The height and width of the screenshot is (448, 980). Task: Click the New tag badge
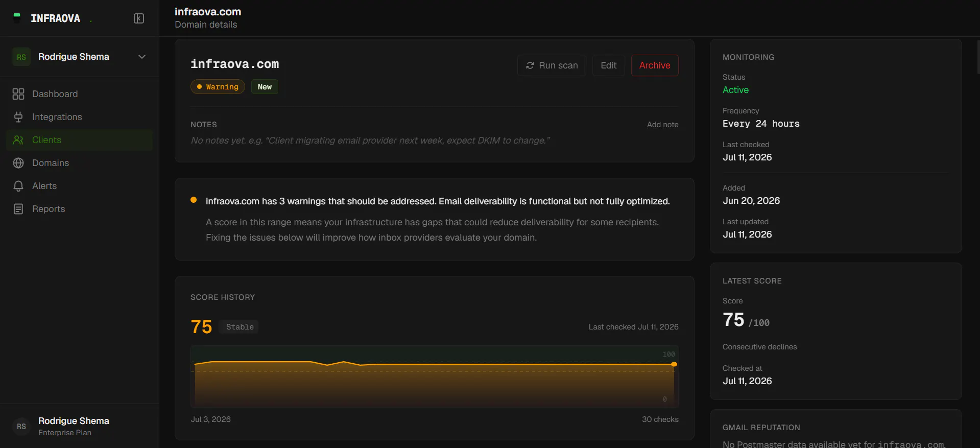pos(265,87)
